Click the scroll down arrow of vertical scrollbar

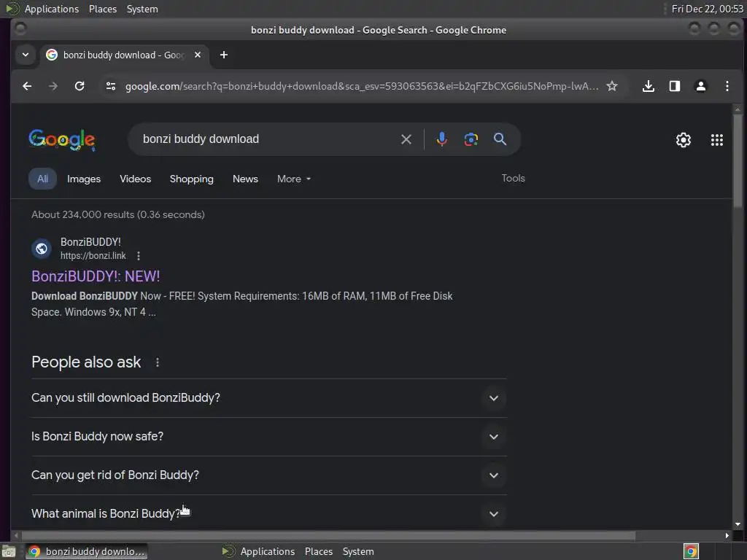(738, 524)
